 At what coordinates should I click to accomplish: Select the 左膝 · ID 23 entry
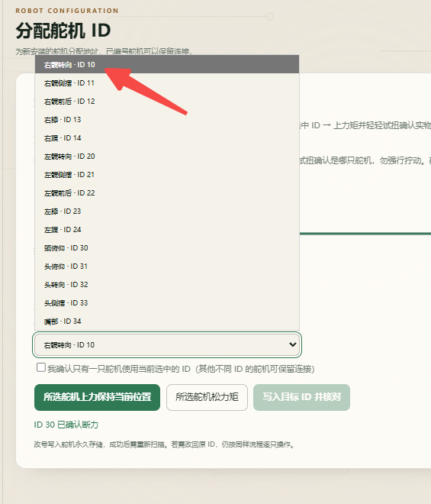[167, 212]
